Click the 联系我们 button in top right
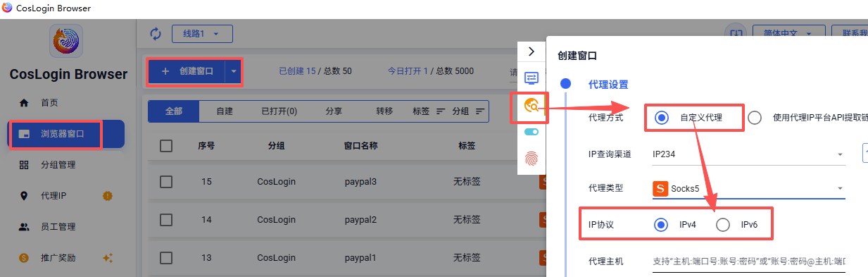 tap(850, 33)
